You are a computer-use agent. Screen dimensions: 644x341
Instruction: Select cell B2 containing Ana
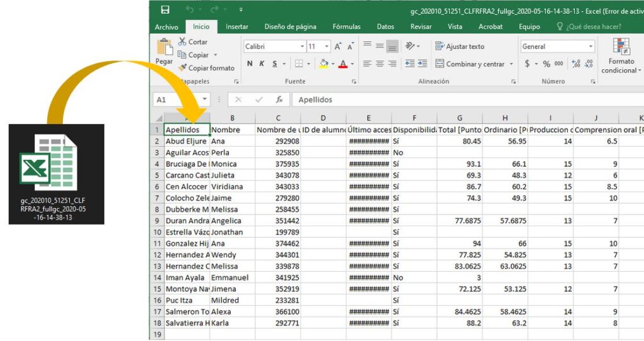(232, 142)
